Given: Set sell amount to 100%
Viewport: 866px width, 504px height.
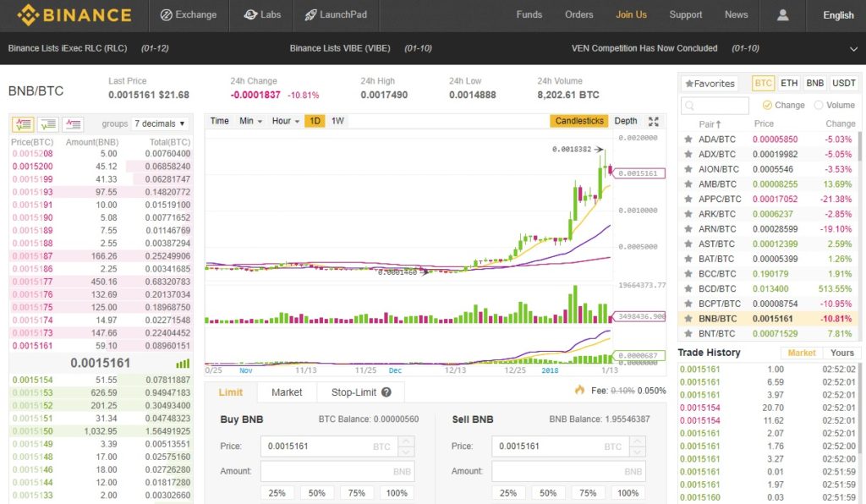Looking at the screenshot, I should tap(628, 493).
